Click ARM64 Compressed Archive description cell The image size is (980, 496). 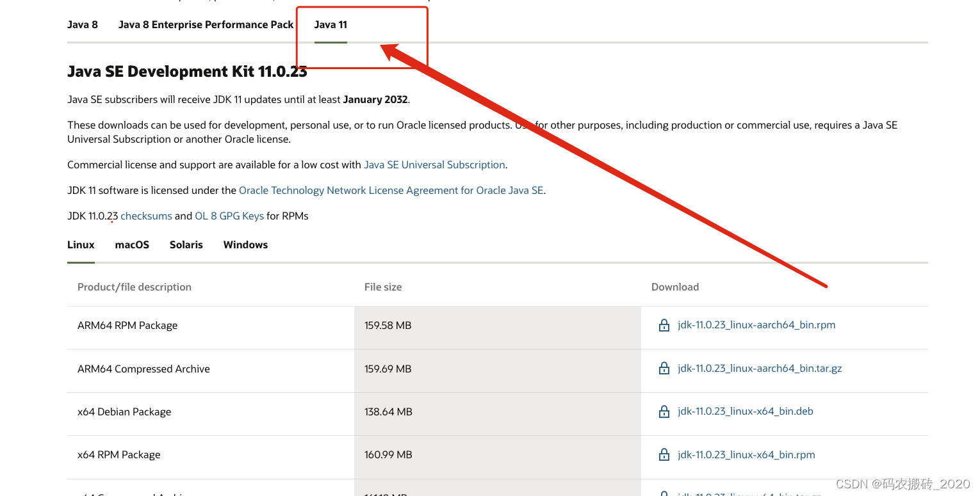pyautogui.click(x=211, y=371)
